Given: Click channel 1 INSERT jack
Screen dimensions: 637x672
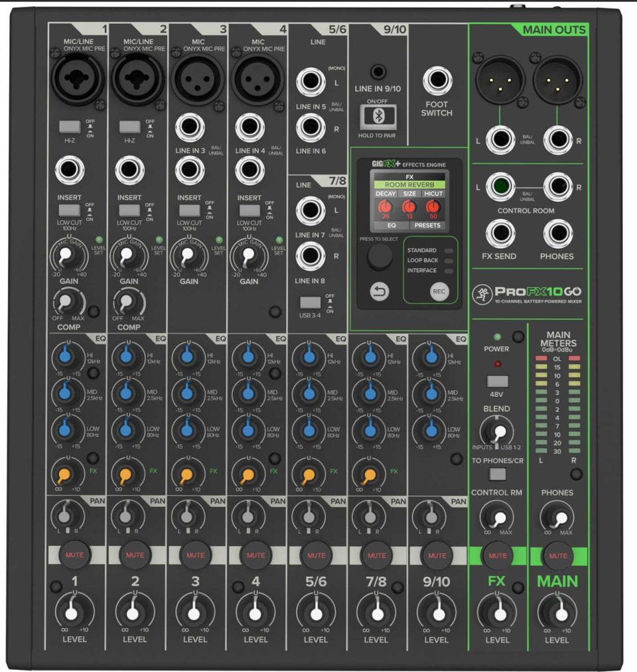Looking at the screenshot, I should (70, 170).
